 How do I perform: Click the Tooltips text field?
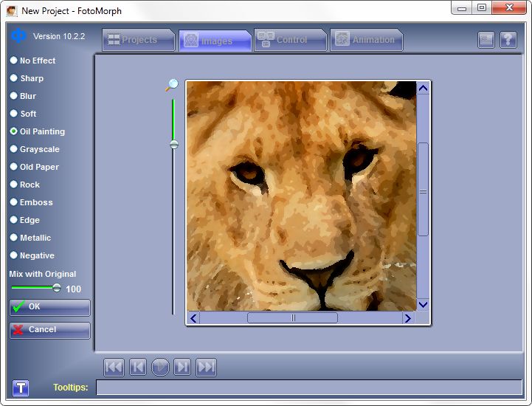click(308, 388)
